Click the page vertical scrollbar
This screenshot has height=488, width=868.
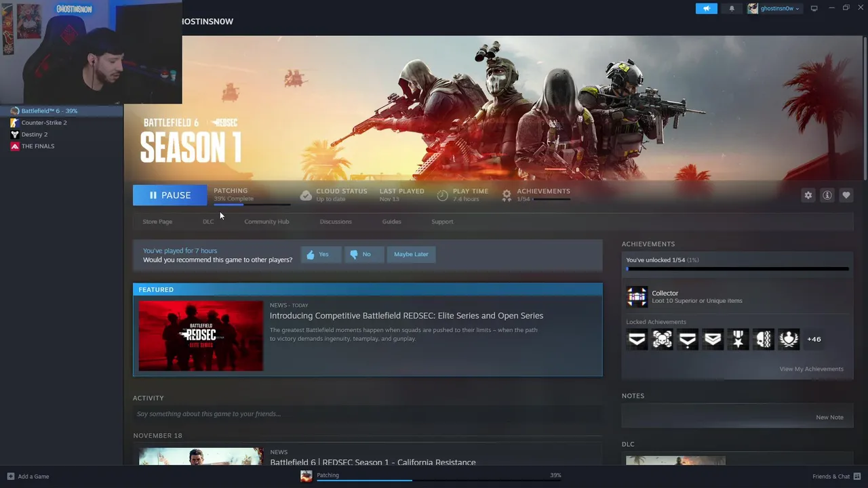click(x=865, y=108)
